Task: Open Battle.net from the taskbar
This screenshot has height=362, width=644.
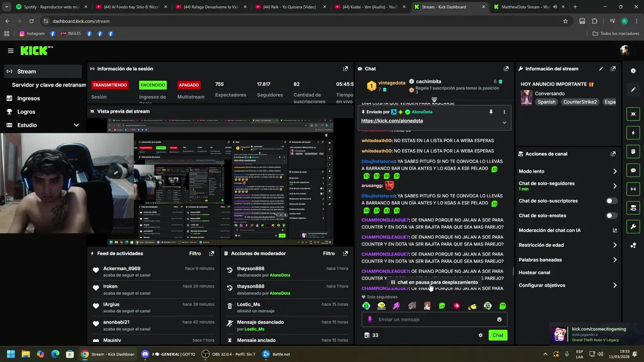Action: (276, 354)
